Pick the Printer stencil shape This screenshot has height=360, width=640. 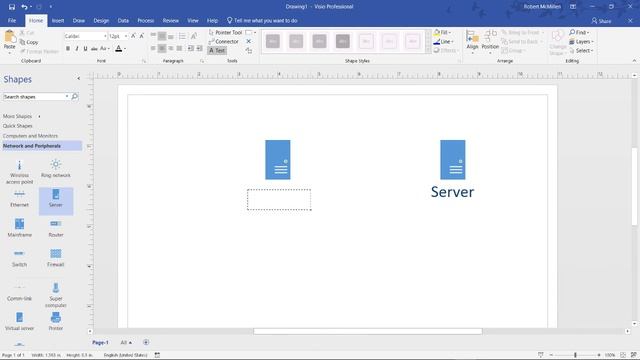56,321
